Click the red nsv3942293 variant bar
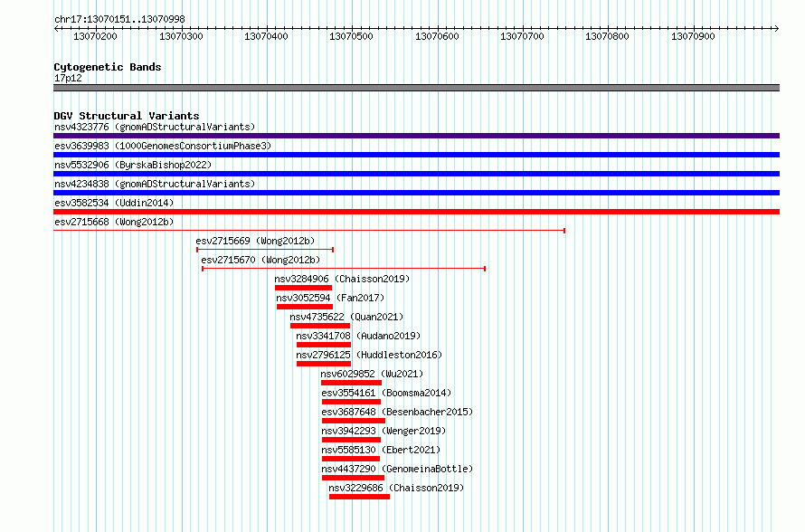This screenshot has height=532, width=805. tap(351, 440)
